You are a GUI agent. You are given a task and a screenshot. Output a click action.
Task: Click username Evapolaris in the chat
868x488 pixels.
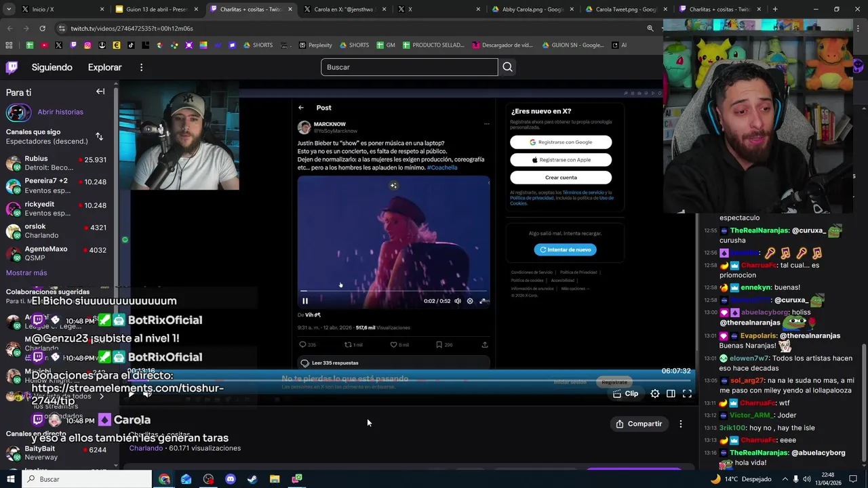pos(758,335)
